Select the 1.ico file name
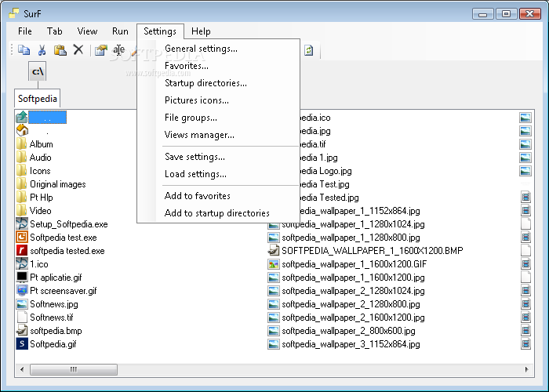 [x=39, y=264]
